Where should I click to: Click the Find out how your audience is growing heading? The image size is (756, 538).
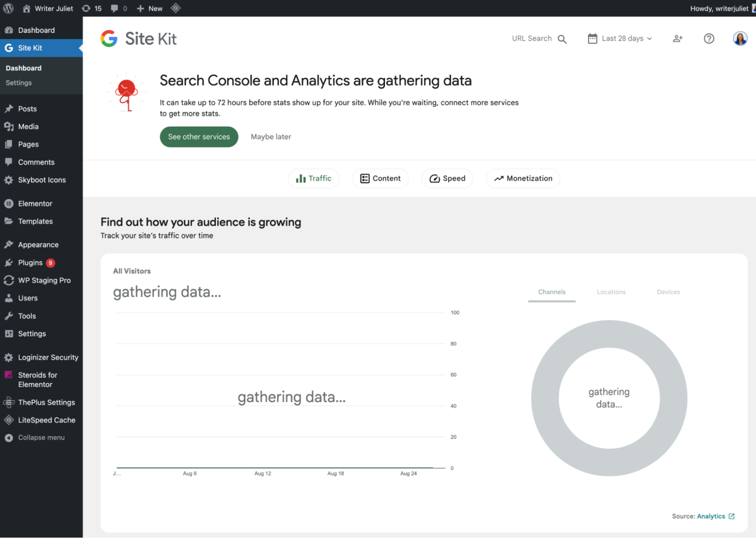tap(201, 222)
